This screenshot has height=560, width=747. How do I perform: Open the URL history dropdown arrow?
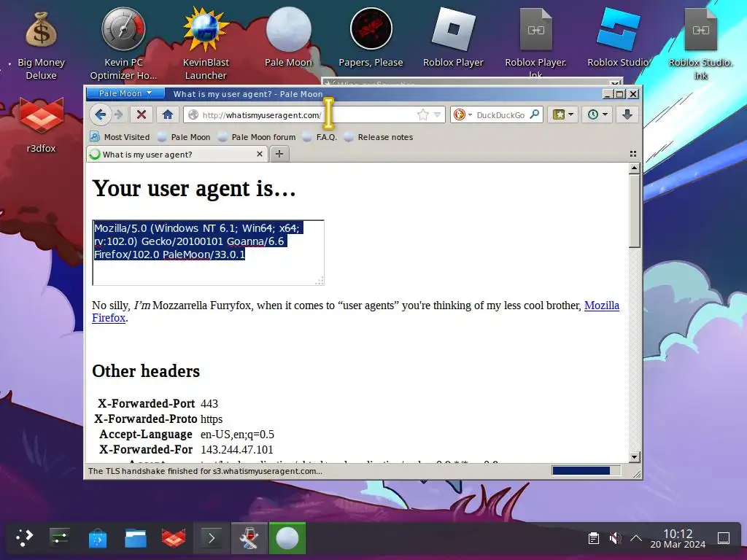pos(437,114)
